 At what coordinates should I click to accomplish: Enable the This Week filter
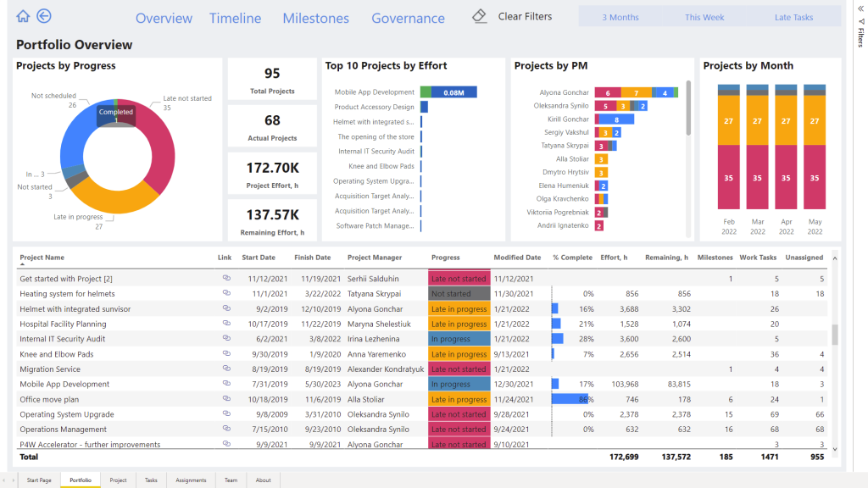tap(706, 15)
